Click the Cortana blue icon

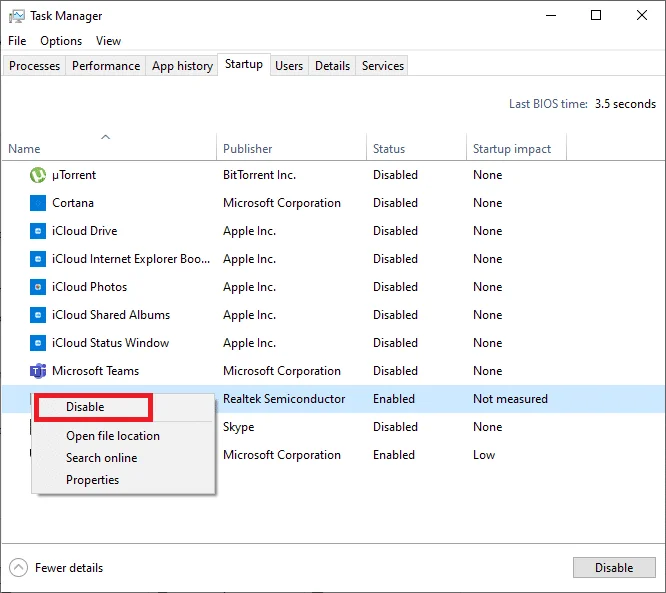pos(38,203)
